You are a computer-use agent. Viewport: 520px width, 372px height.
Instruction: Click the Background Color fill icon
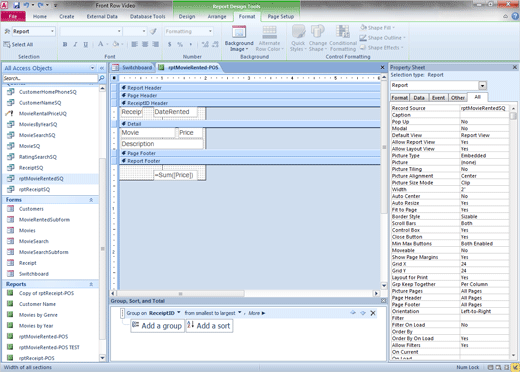coord(116,44)
